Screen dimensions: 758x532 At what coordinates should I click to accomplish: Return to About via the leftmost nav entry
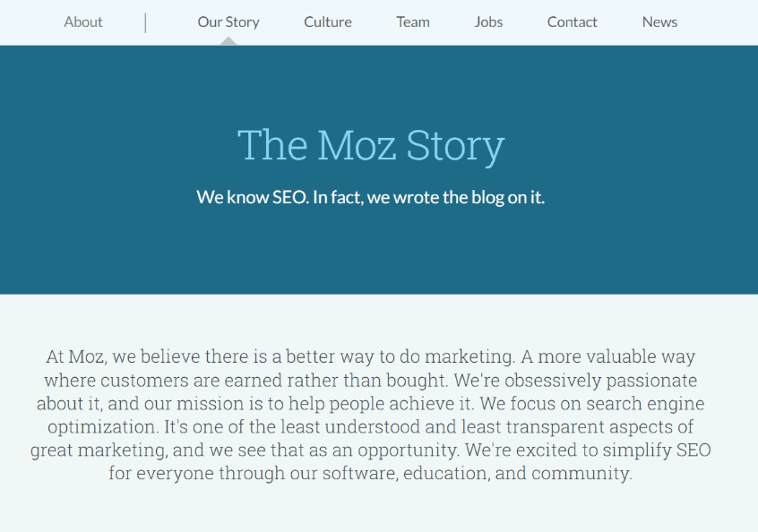coord(82,21)
